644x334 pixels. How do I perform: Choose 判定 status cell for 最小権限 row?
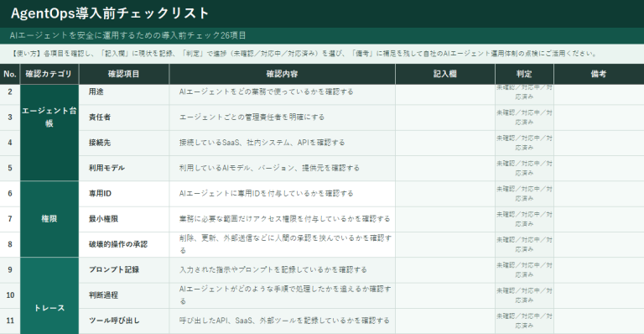(524, 219)
